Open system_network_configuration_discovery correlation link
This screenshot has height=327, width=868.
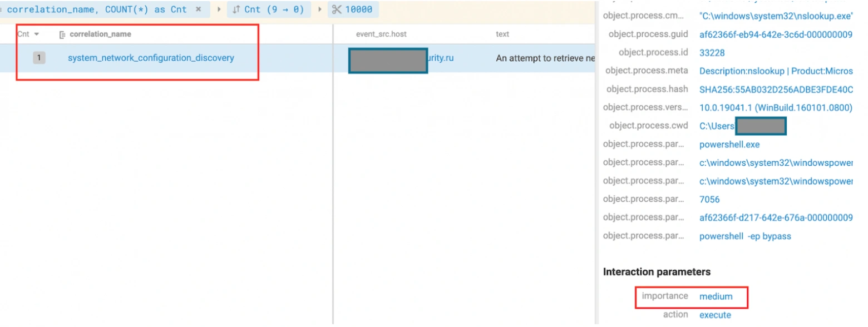click(151, 58)
